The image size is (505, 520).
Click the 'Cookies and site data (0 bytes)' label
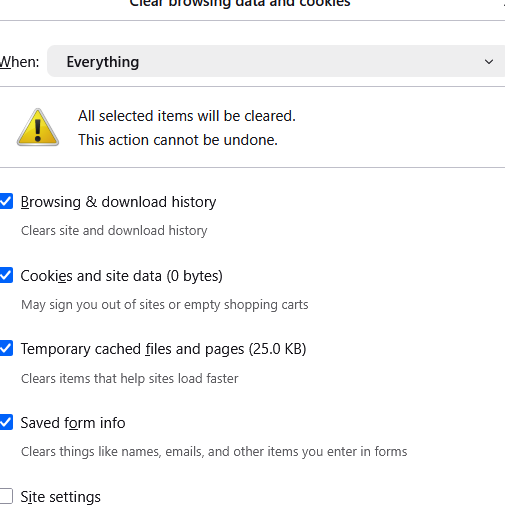(x=121, y=276)
